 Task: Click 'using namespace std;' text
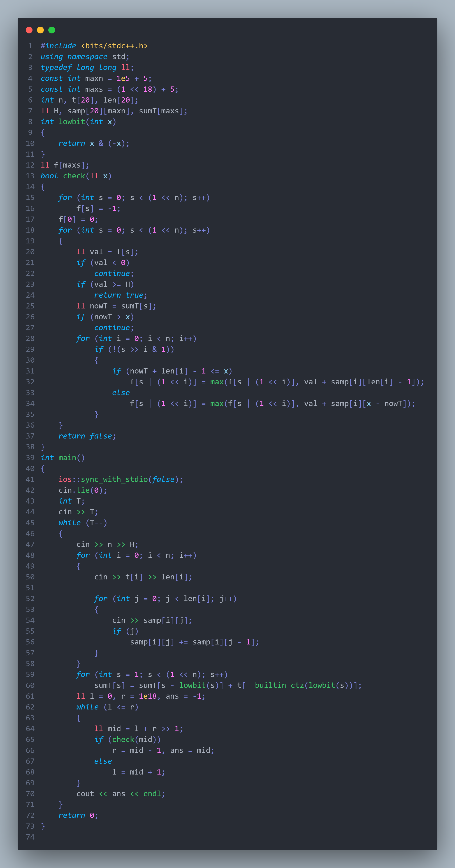85,57
